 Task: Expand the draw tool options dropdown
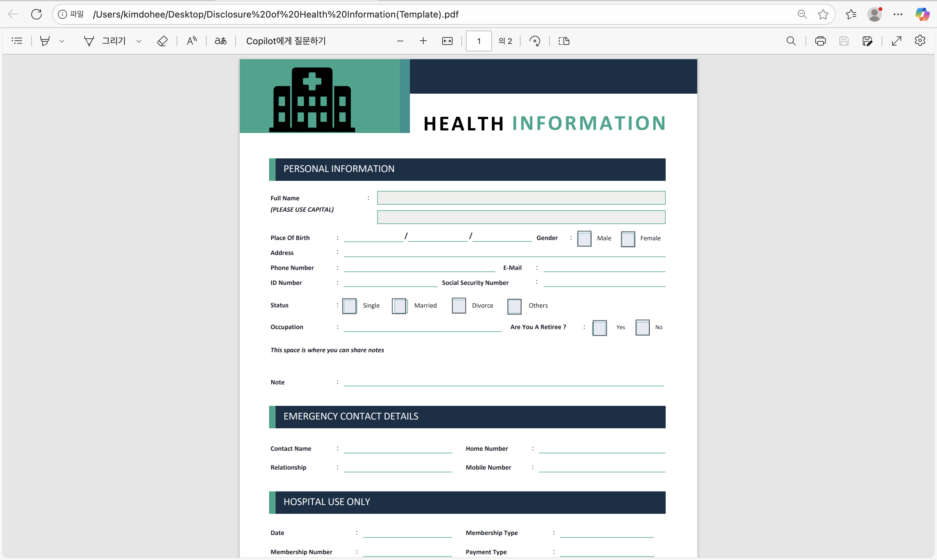tap(139, 41)
